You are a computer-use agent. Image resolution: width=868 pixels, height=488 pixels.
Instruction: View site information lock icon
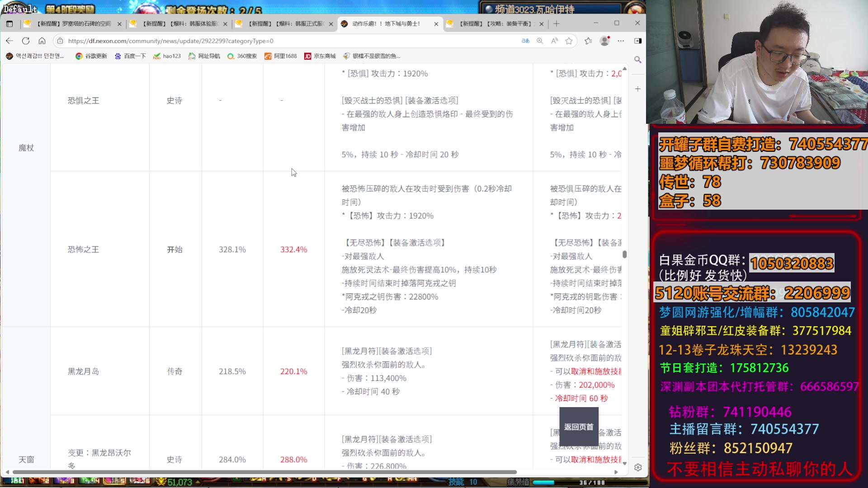(x=60, y=41)
